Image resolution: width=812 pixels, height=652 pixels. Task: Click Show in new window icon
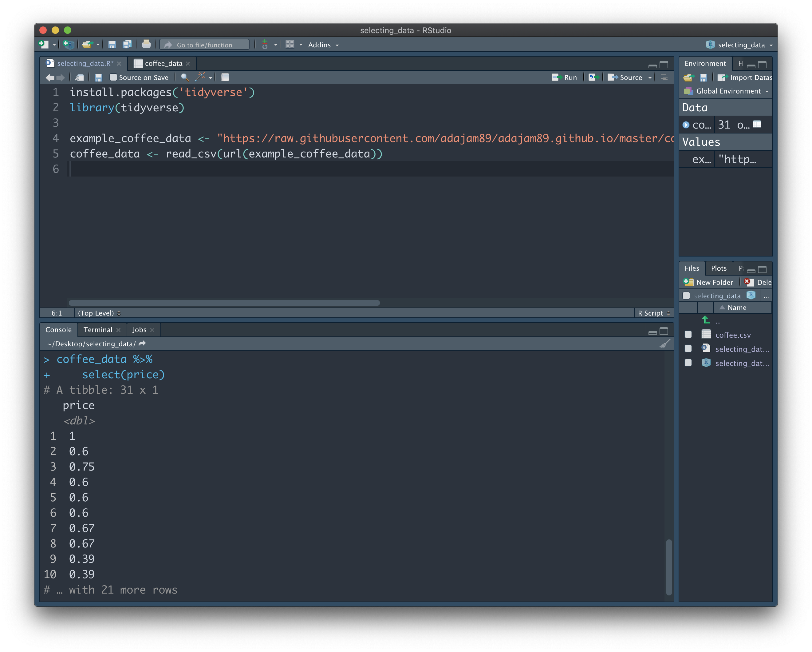pyautogui.click(x=80, y=77)
